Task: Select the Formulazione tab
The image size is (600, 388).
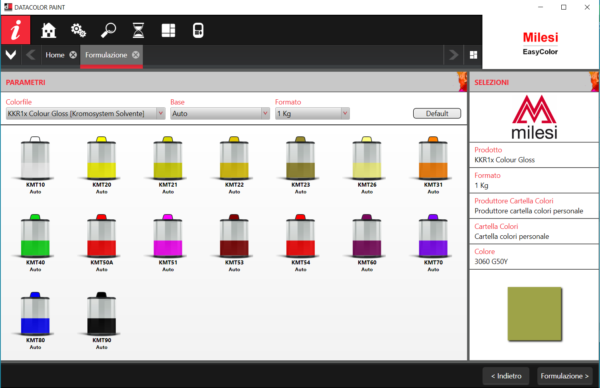Action: (x=106, y=55)
